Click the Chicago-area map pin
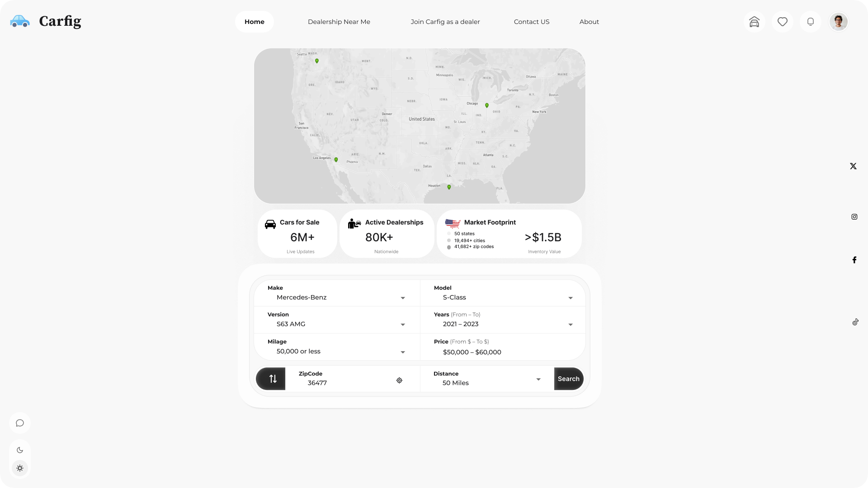 (487, 105)
